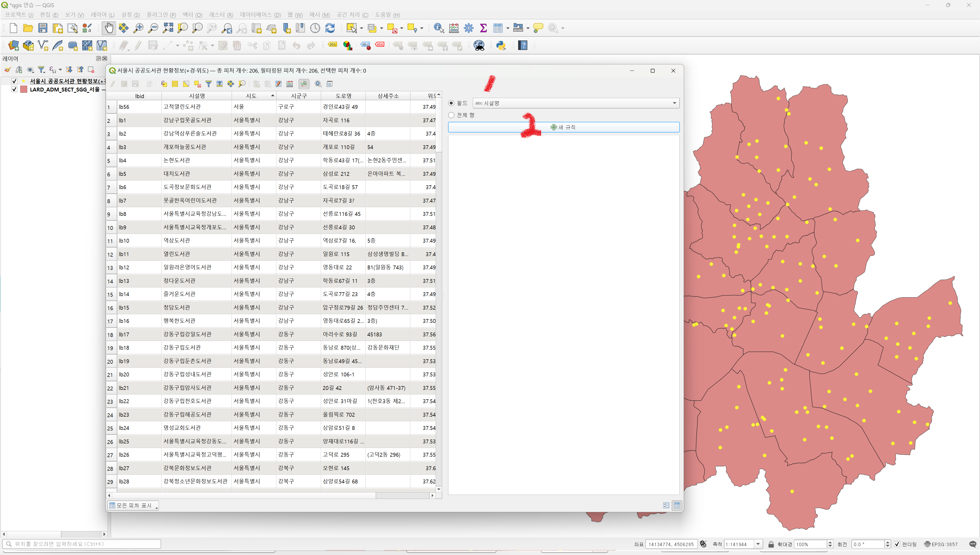This screenshot has height=555, width=980.
Task: Click the Refresh map icon
Action: pos(330,28)
